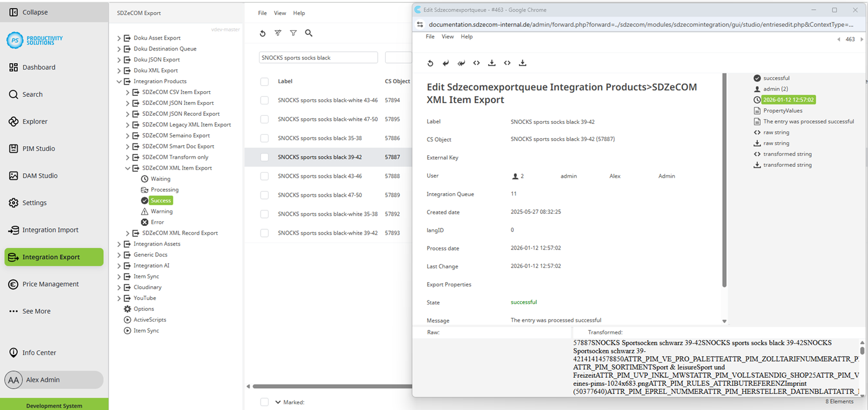Enable the Marked checkbox at the bottom

click(x=264, y=402)
